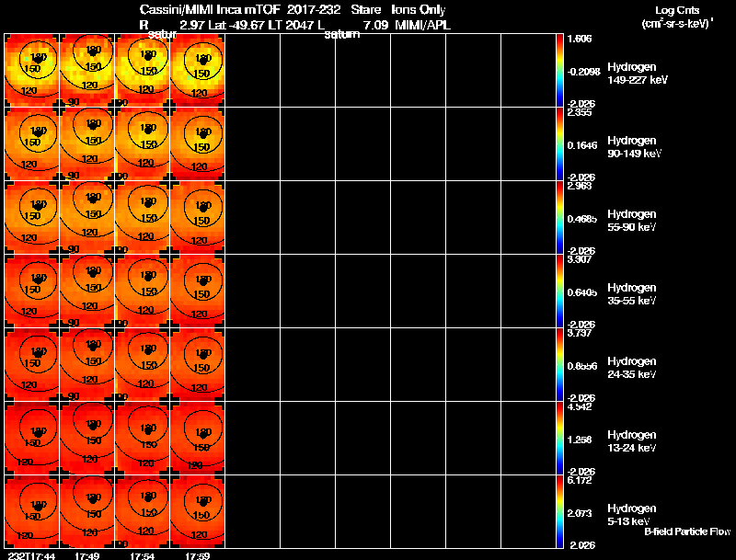Click the color bar for Hydrogen 149-227 keV
Image resolution: width=736 pixels, height=560 pixels.
pos(559,71)
